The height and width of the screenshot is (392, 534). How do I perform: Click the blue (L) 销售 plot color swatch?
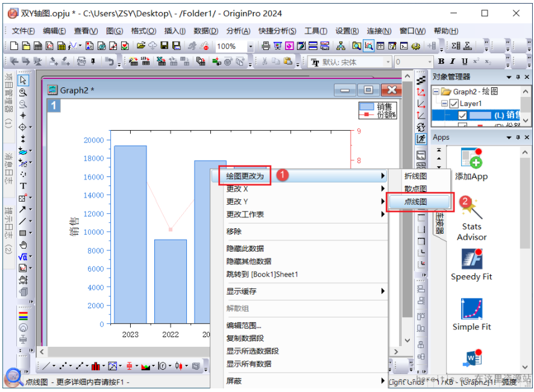point(480,116)
